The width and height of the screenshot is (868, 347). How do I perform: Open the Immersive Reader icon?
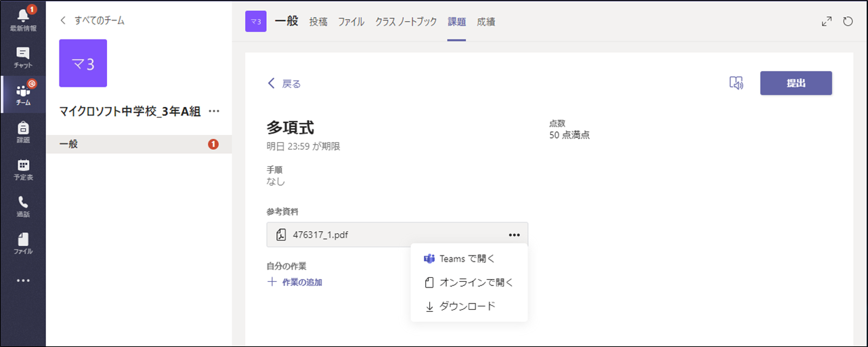point(736,83)
